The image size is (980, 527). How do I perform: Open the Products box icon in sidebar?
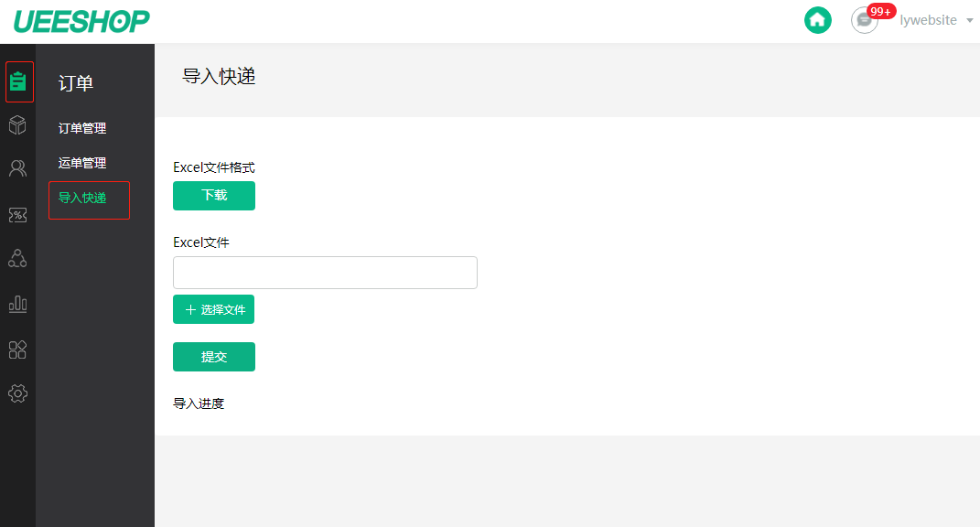17,125
